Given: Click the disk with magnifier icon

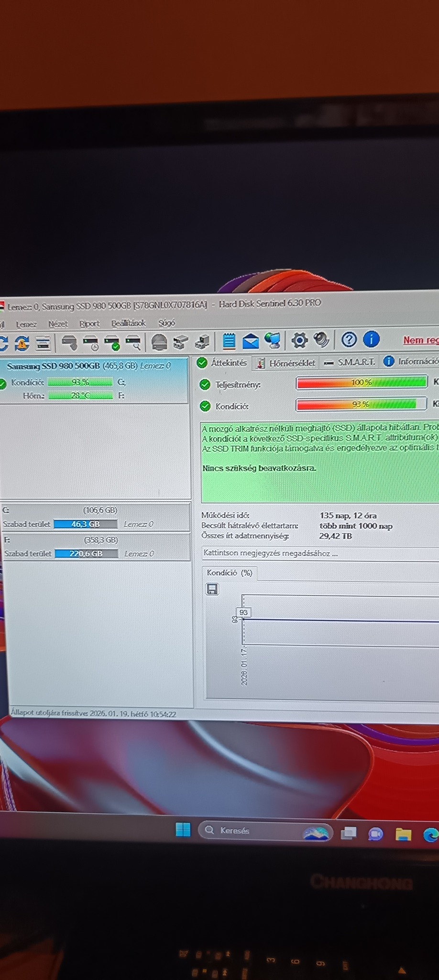Looking at the screenshot, I should point(133,343).
